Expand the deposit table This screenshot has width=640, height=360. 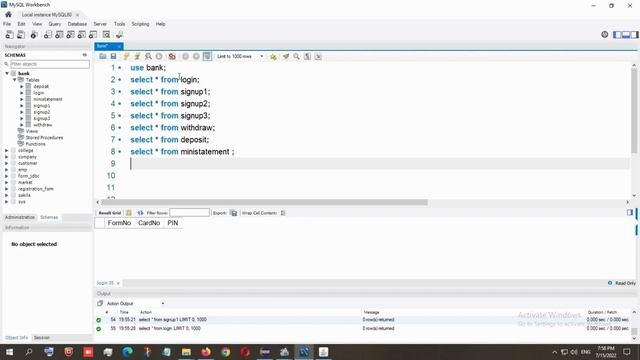[22, 87]
